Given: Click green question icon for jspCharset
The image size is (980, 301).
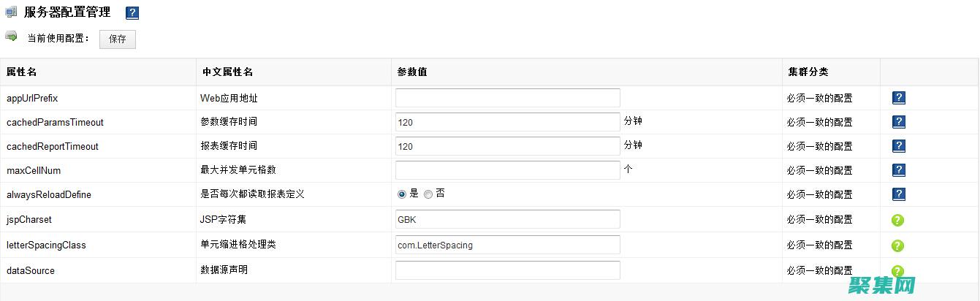Looking at the screenshot, I should 898,220.
